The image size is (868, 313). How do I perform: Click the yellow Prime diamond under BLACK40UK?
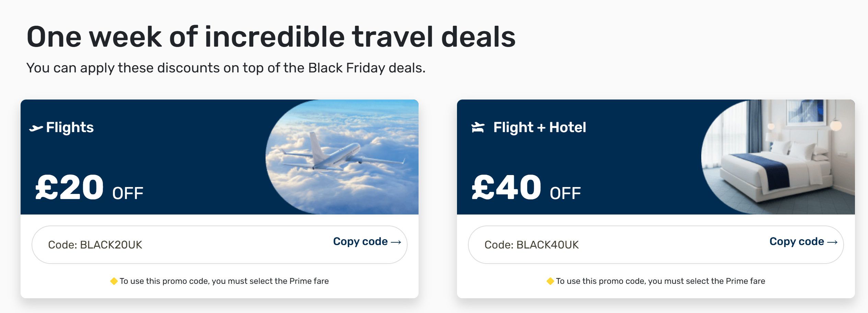pos(550,281)
